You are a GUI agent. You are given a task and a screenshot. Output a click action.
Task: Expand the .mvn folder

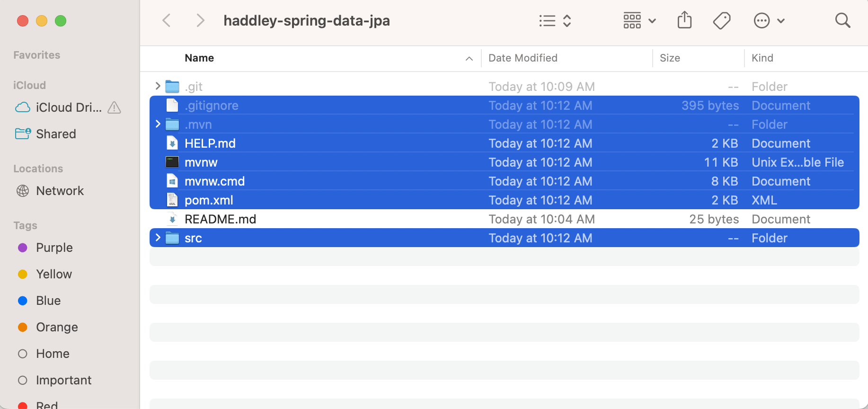158,124
